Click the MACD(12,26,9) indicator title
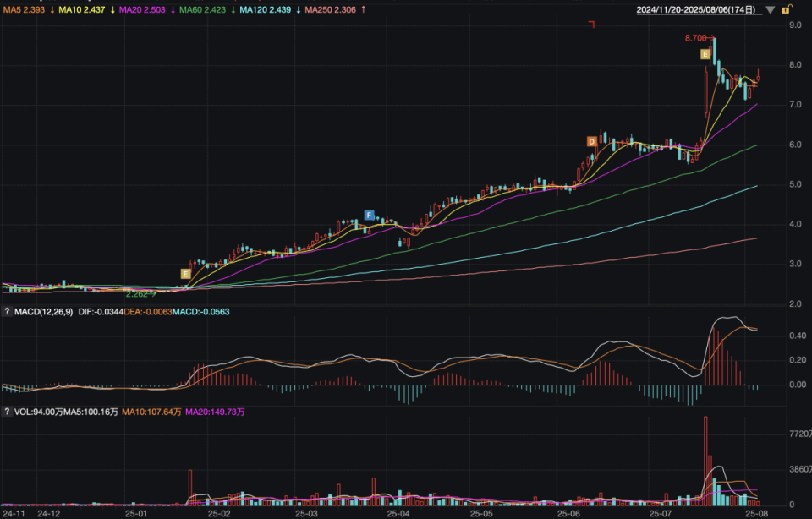The width and height of the screenshot is (812, 519). (43, 312)
